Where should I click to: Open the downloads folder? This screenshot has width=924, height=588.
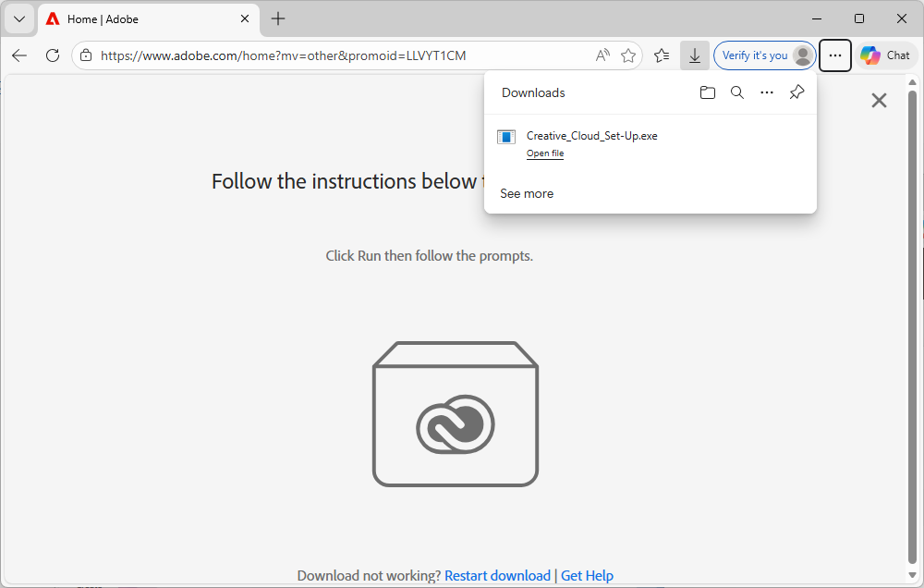pyautogui.click(x=707, y=92)
